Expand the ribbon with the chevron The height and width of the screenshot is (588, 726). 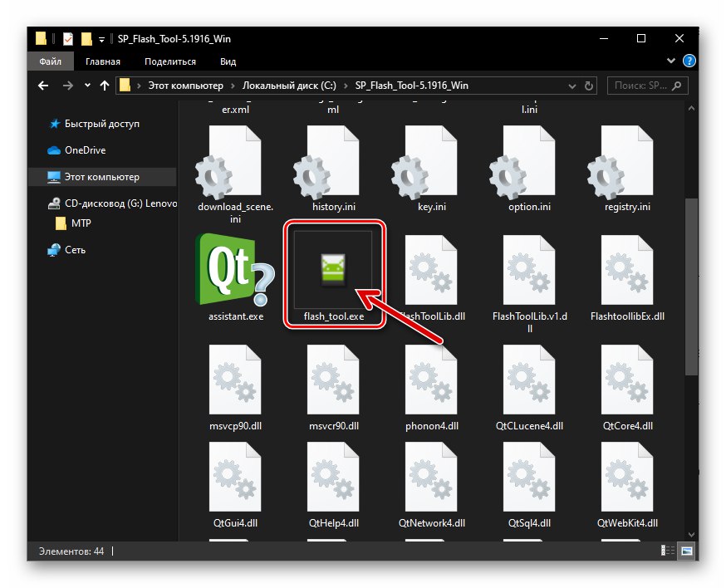tap(671, 61)
